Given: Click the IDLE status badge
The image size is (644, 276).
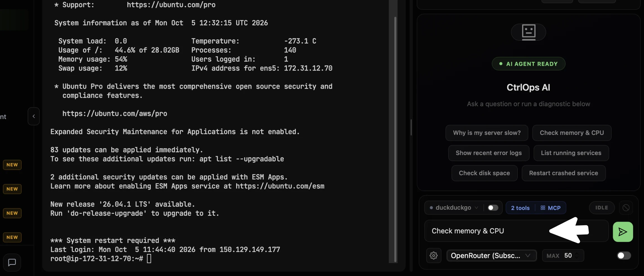Looking at the screenshot, I should coord(602,208).
